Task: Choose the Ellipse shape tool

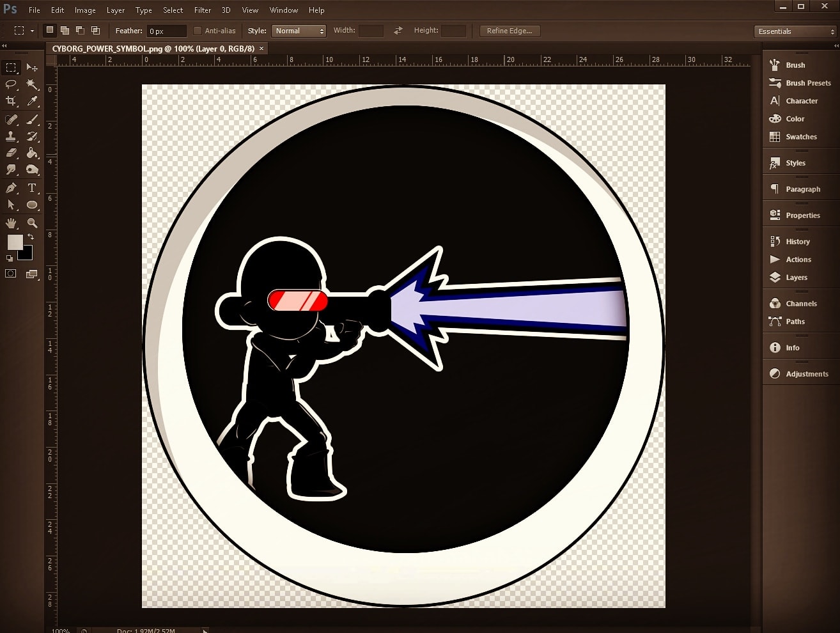Action: pos(32,205)
